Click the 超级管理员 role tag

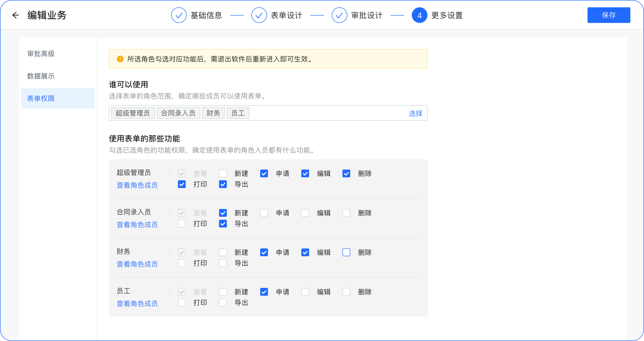pos(133,113)
